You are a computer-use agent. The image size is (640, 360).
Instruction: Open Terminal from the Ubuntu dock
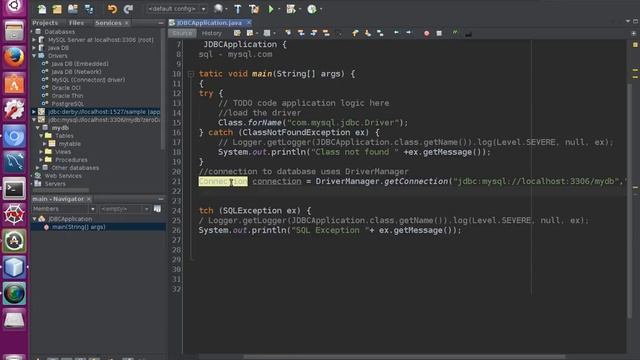(x=14, y=189)
